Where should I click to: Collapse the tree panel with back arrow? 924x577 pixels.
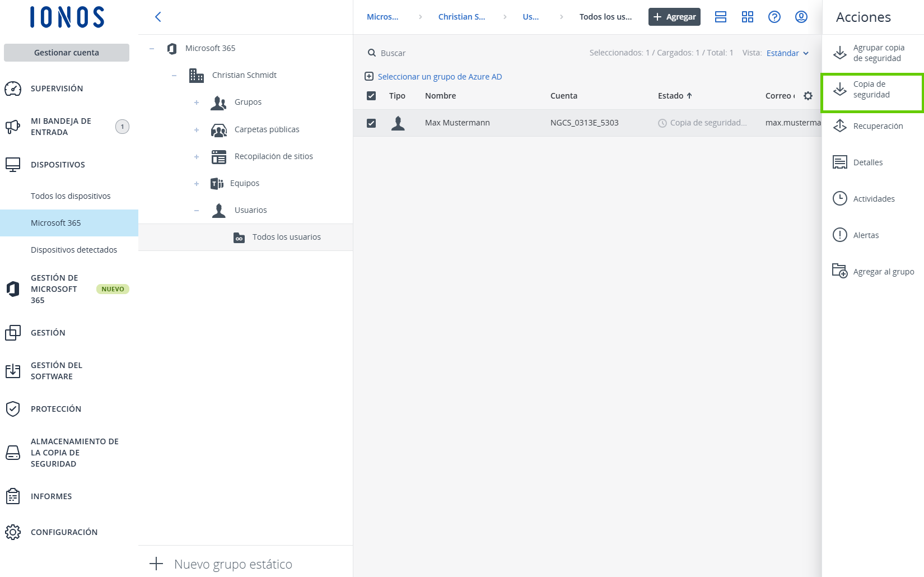click(x=158, y=17)
